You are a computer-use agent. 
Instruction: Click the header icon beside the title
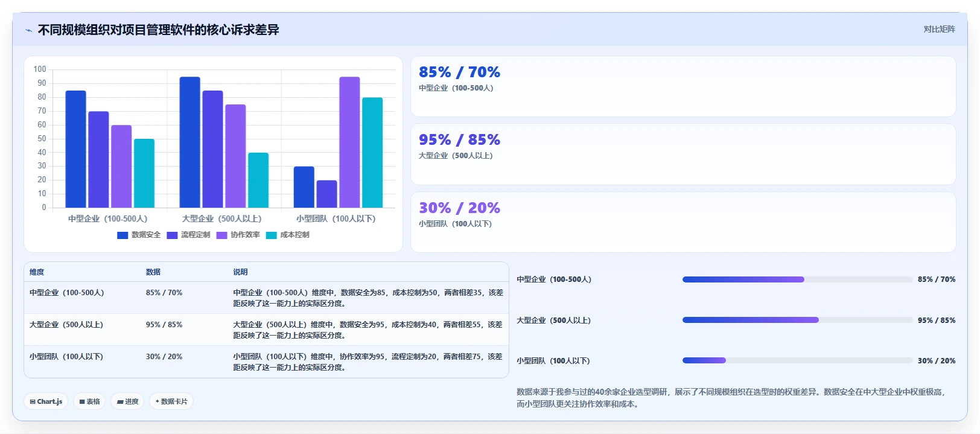[x=28, y=30]
